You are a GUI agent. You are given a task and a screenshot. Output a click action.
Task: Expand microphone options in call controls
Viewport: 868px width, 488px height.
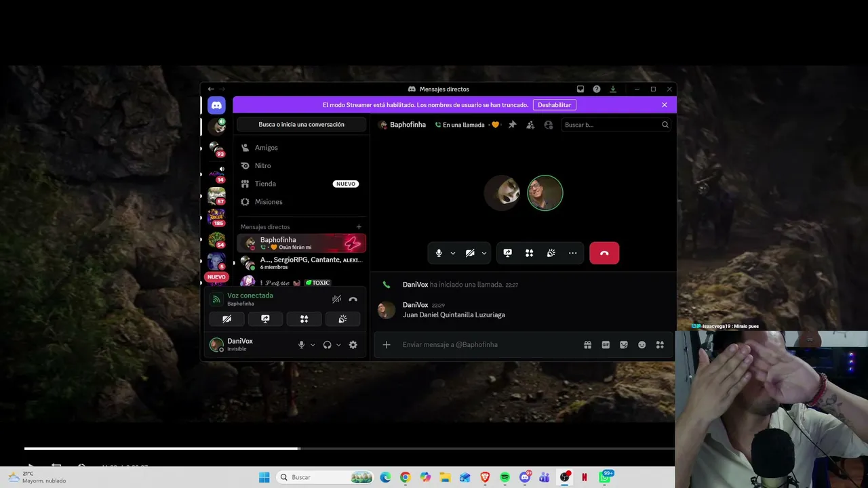(452, 253)
